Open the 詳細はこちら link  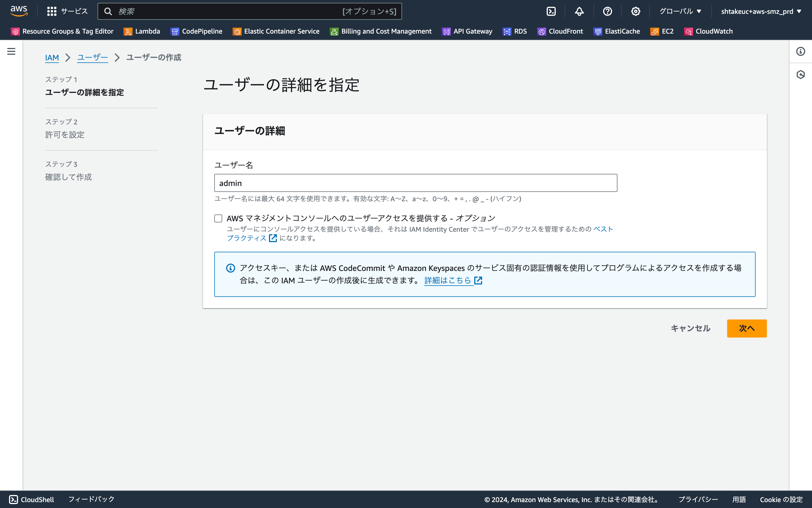point(453,280)
